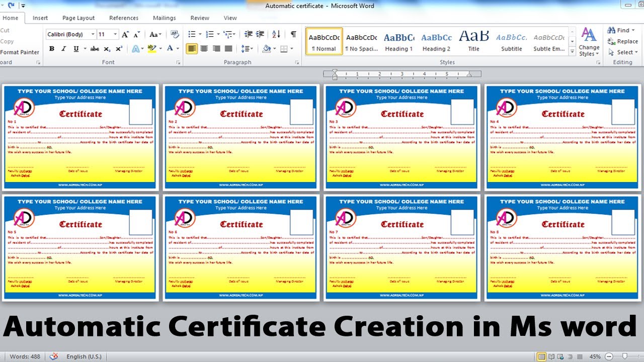Click the English (U.S.) language indicator
This screenshot has width=644, height=362.
pos(84,356)
